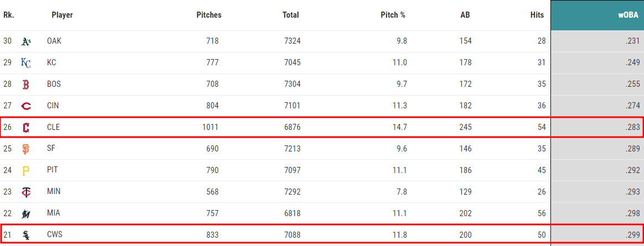644x246 pixels.
Task: Open the CLE team link
Action: tap(53, 127)
